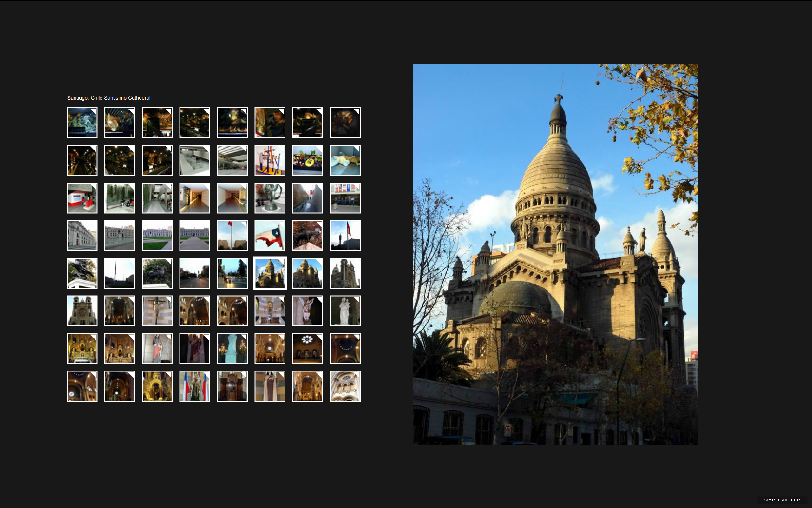Select the palace with green lawn diagonal path thumbnail

pyautogui.click(x=157, y=236)
